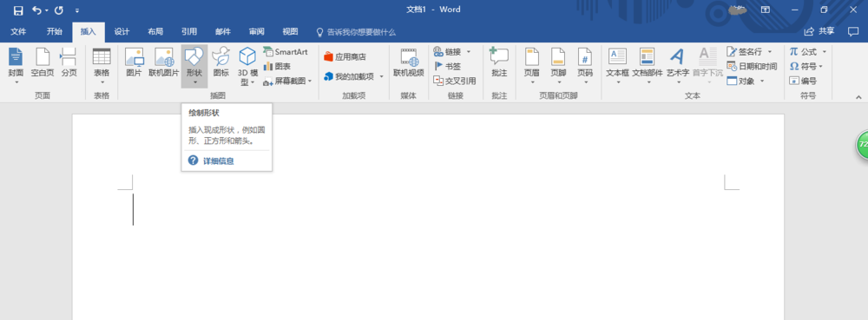The height and width of the screenshot is (320, 868).
Task: Open the comments pane icon
Action: 852,31
